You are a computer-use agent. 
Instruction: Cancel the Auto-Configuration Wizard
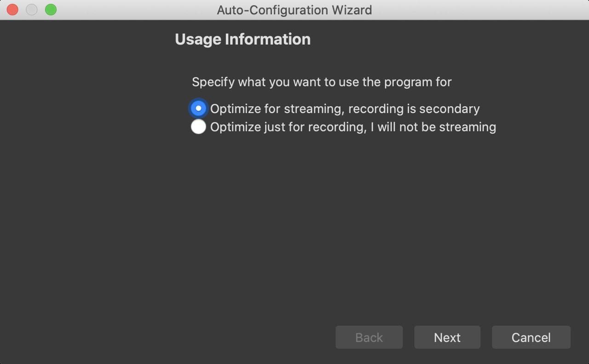(x=531, y=337)
